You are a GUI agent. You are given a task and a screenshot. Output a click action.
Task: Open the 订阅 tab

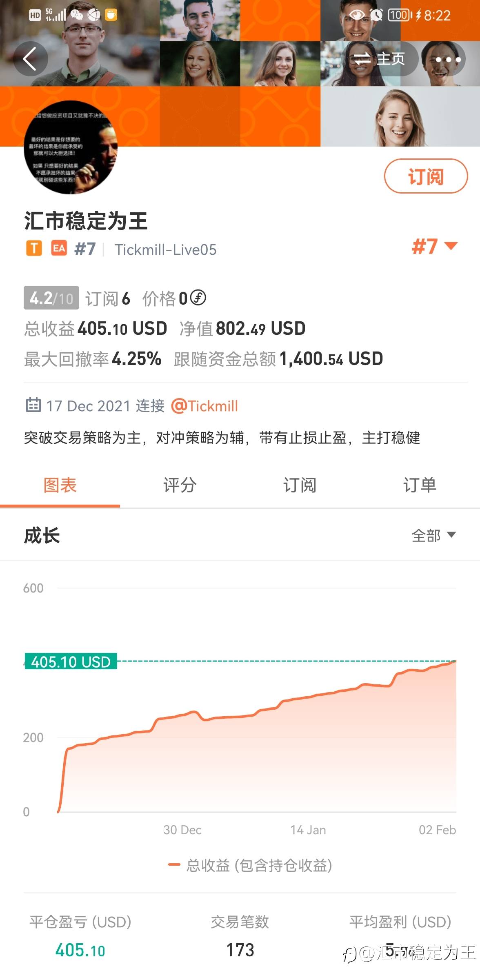point(300,485)
